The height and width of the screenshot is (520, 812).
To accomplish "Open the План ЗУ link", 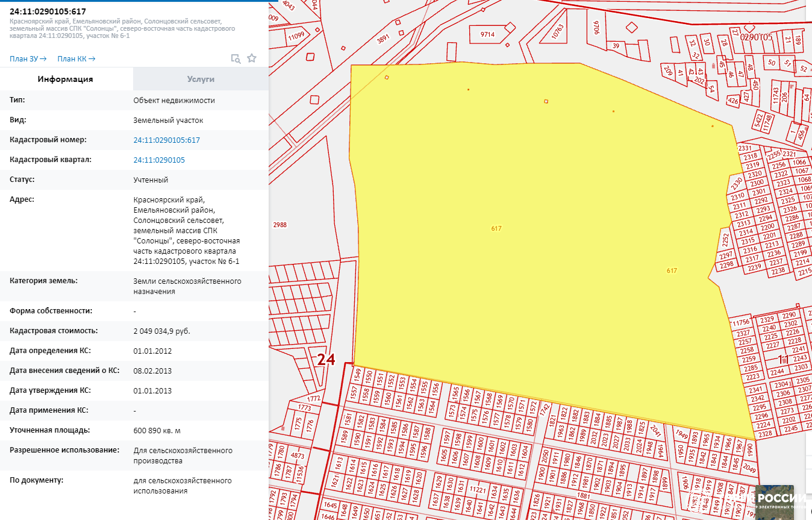I will tap(28, 58).
